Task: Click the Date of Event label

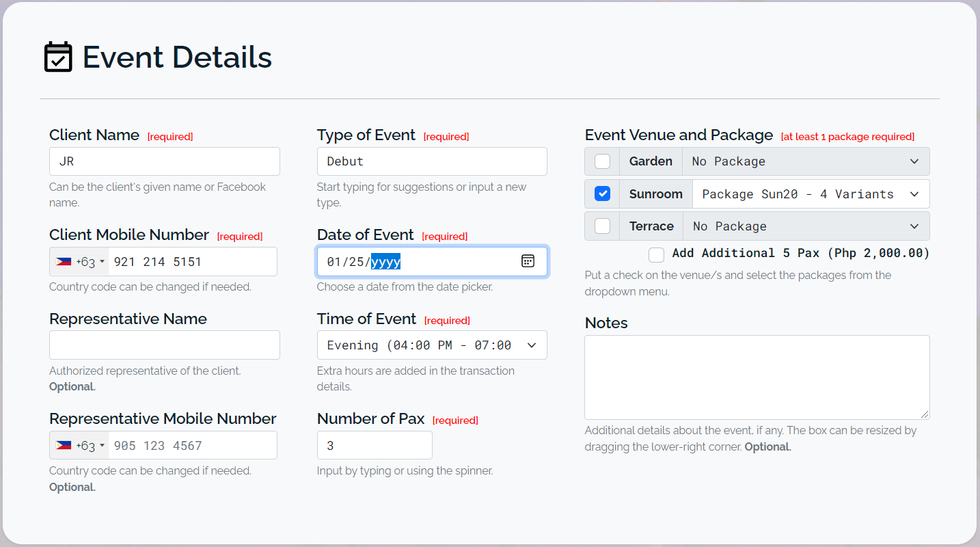Action: pyautogui.click(x=366, y=235)
